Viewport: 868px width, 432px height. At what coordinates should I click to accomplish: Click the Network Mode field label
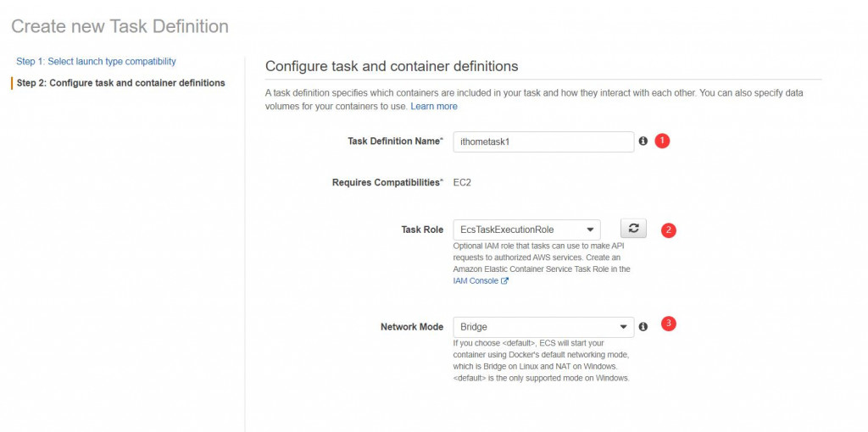[411, 326]
